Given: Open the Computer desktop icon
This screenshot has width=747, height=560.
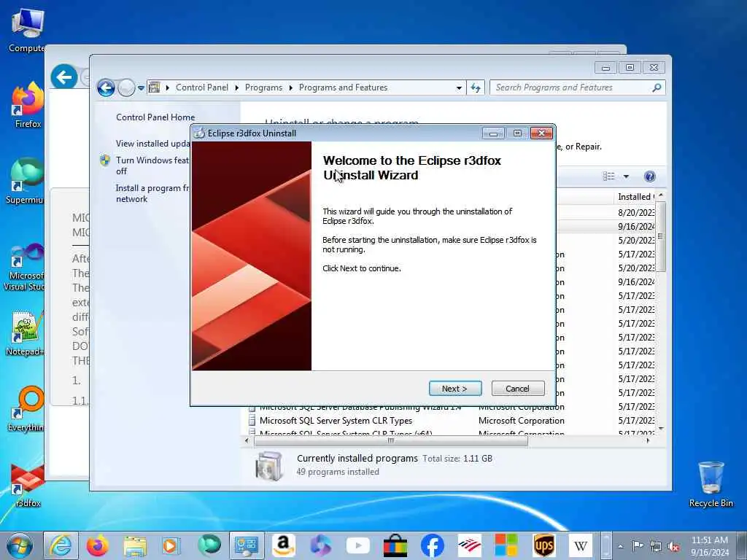Looking at the screenshot, I should [27, 31].
